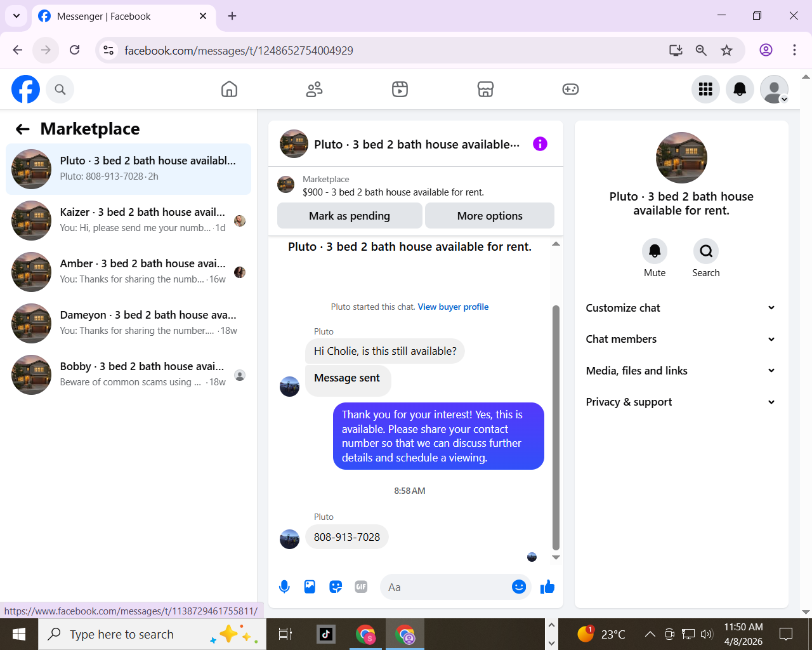
Task: Open the Friends icon in top navigation
Action: point(314,90)
